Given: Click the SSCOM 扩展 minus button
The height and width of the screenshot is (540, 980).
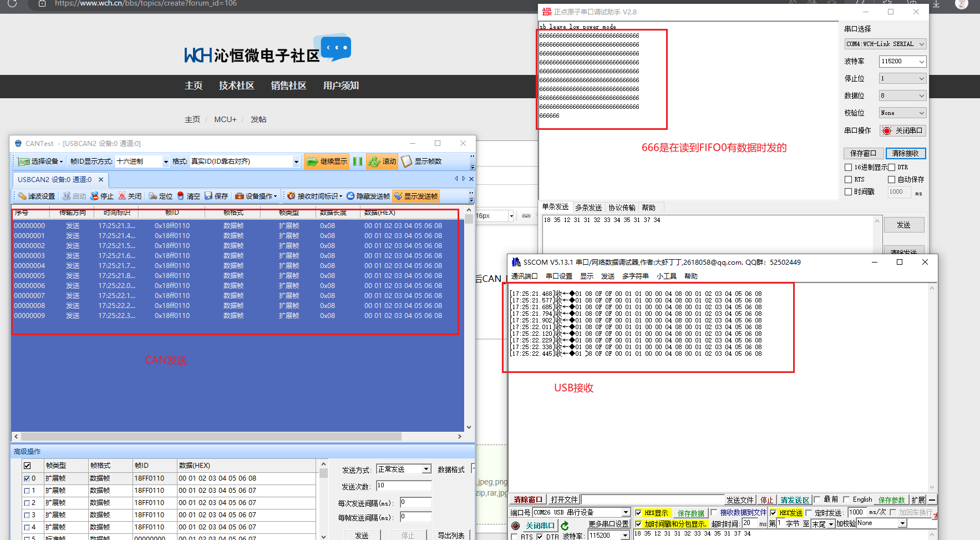Looking at the screenshot, I should click(x=932, y=500).
